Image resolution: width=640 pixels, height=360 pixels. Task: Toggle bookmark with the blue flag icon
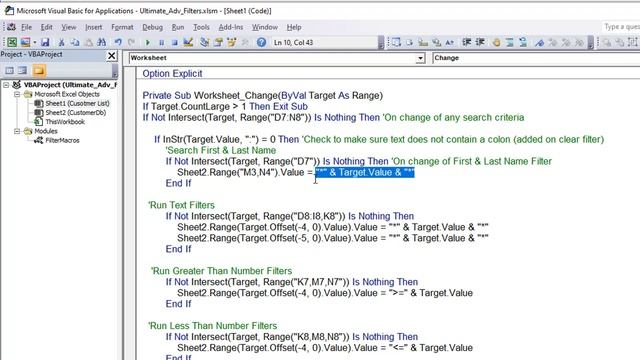(x=540, y=42)
